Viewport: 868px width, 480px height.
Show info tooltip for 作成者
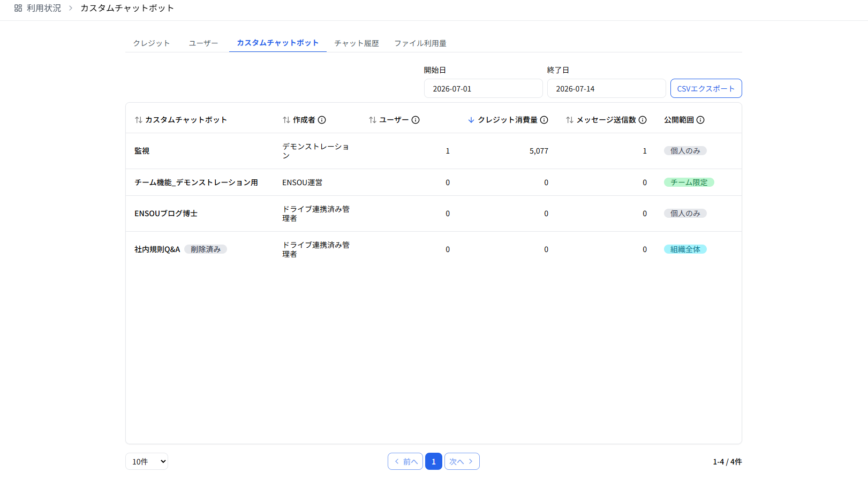tap(322, 120)
